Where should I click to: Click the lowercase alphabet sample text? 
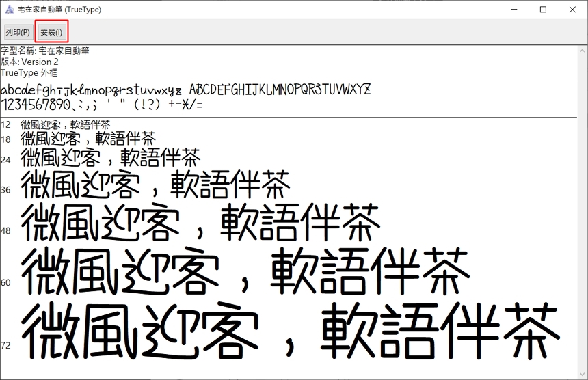click(91, 90)
